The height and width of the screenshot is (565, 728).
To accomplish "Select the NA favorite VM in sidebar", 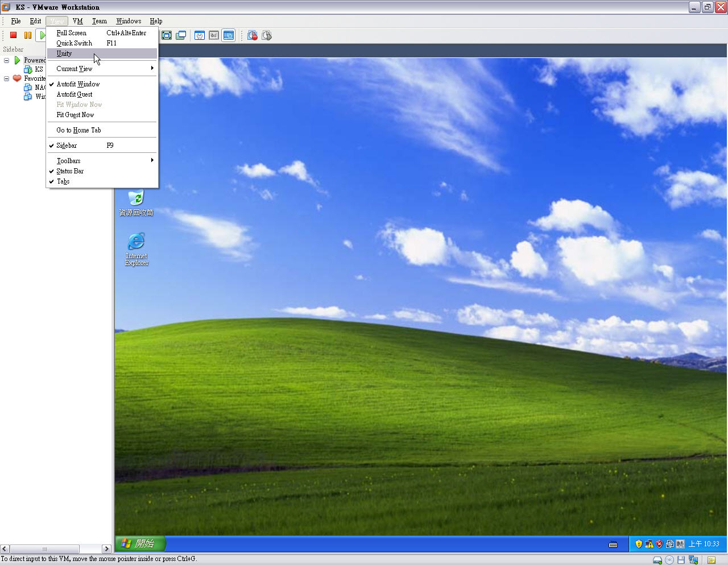I will [x=35, y=88].
